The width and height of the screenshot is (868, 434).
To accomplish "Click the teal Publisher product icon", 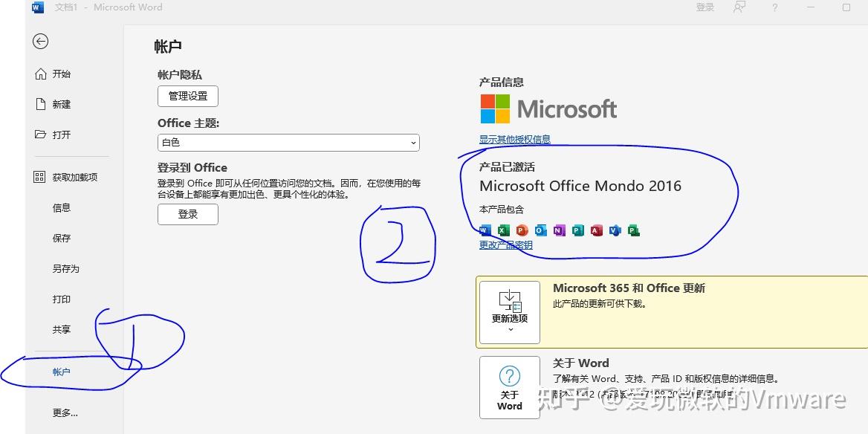I will click(x=578, y=230).
